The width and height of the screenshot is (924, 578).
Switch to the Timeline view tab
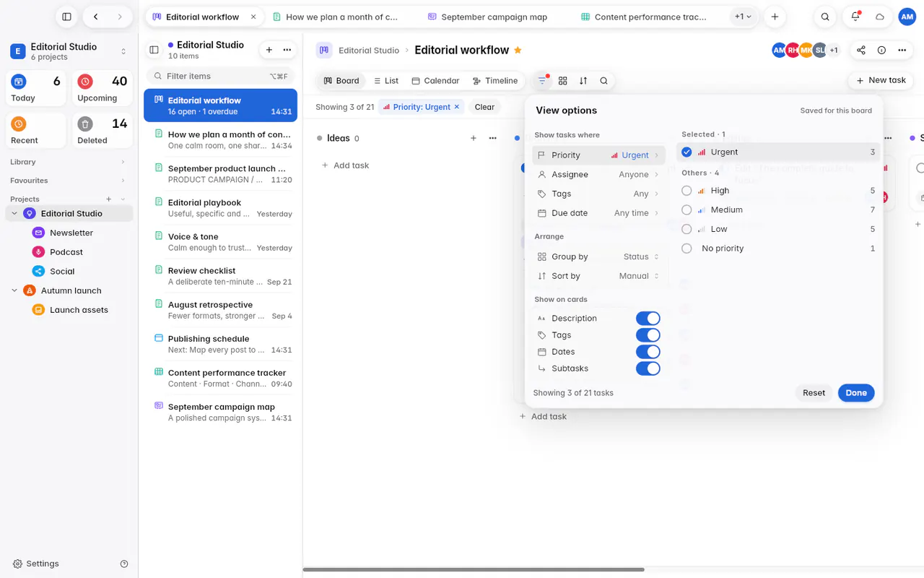(494, 81)
